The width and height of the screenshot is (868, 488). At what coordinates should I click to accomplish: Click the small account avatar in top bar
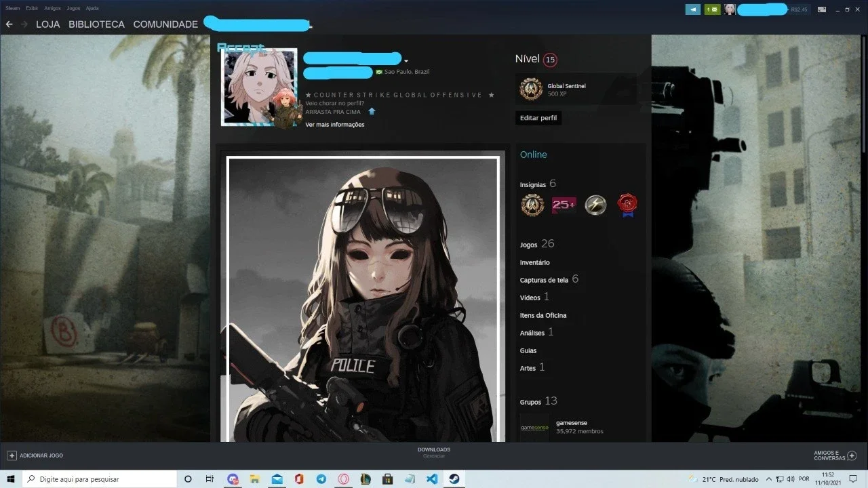tap(730, 9)
